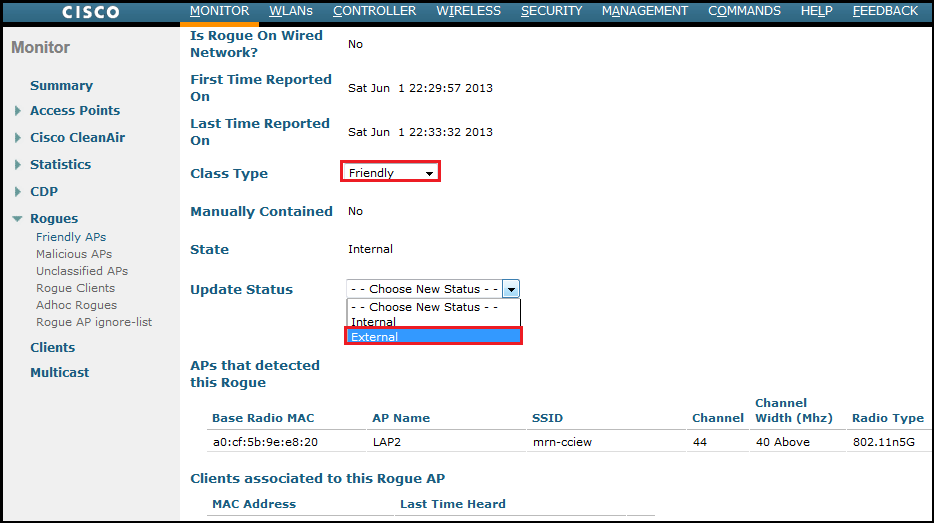934x523 pixels.
Task: Expand the CDP sidebar section
Action: click(x=44, y=192)
